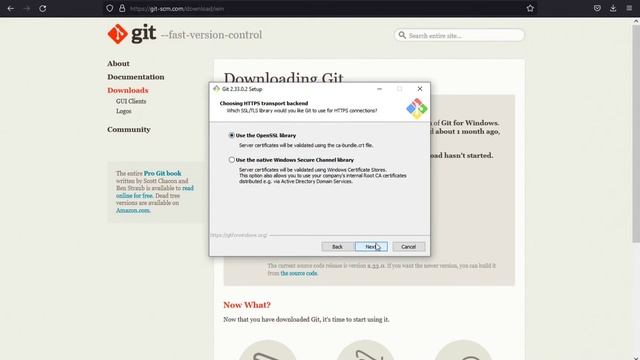The image size is (640, 360).
Task: Click the page vertical scrollbar thumb
Action: [636, 134]
